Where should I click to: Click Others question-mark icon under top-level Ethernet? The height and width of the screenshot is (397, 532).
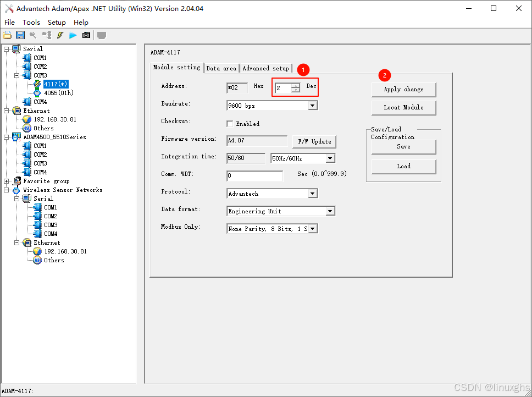tap(27, 128)
